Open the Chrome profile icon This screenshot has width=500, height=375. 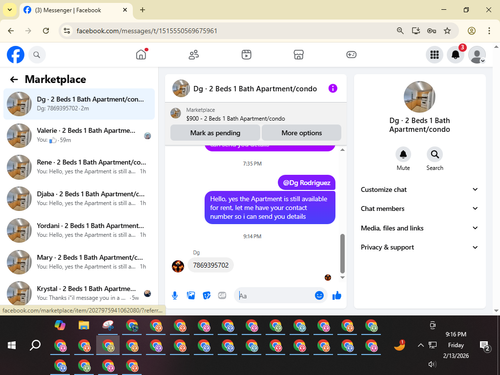472,31
